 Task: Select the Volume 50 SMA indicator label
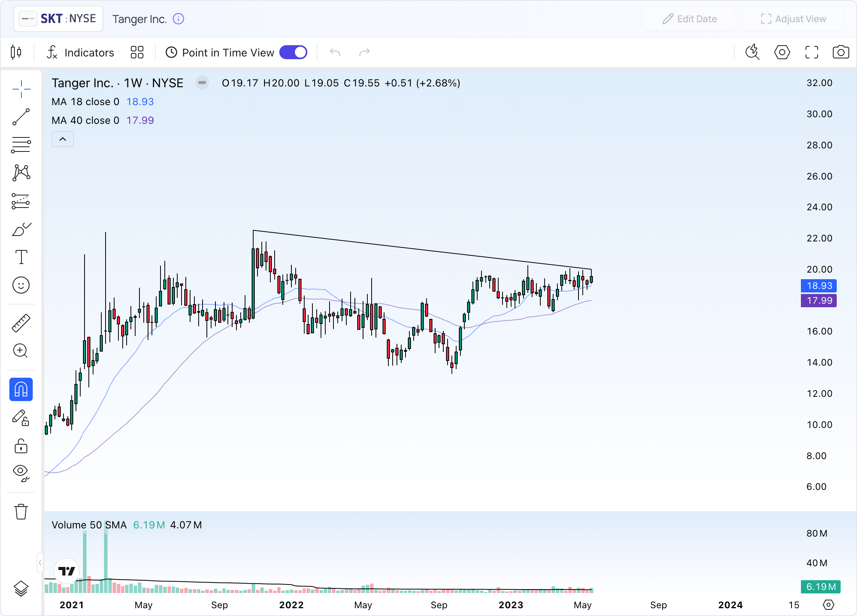pos(89,525)
